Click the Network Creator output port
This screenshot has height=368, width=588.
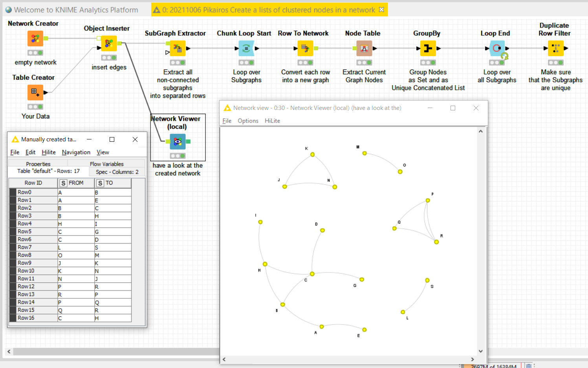[46, 38]
